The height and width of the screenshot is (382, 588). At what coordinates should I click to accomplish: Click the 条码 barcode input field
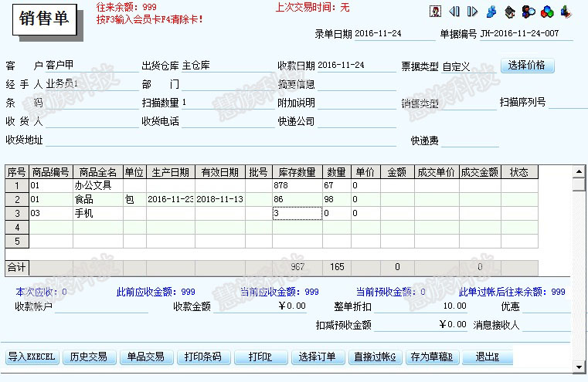(x=92, y=103)
